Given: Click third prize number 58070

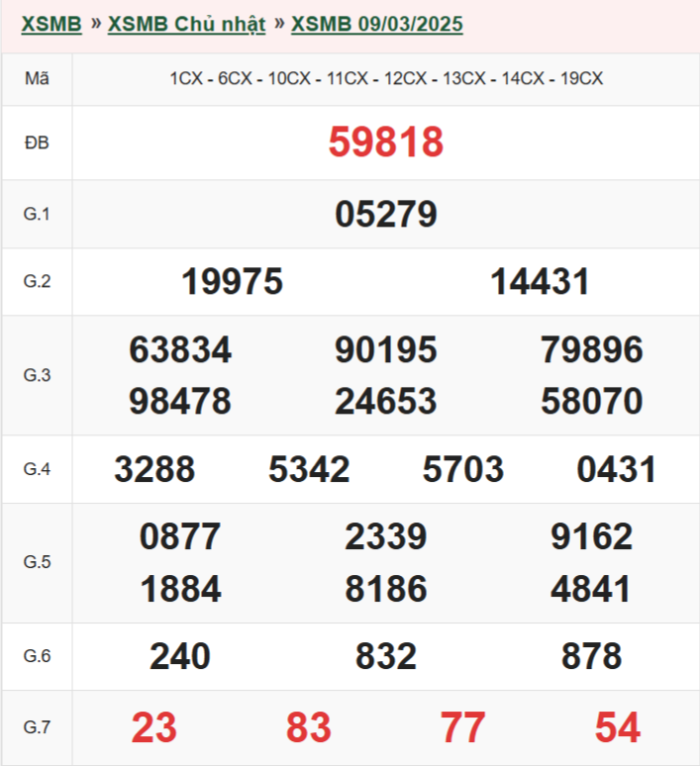Looking at the screenshot, I should 592,401.
